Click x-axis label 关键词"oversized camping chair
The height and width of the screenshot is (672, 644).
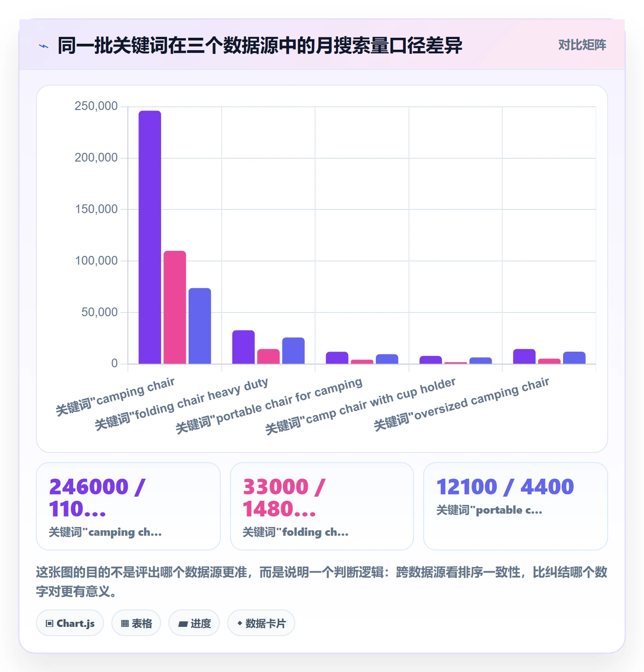pyautogui.click(x=461, y=404)
